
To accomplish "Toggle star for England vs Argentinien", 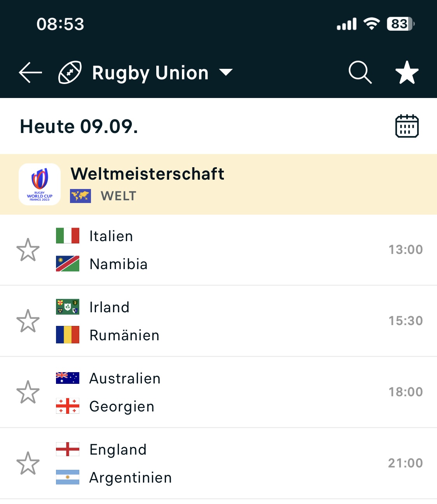I will (28, 463).
